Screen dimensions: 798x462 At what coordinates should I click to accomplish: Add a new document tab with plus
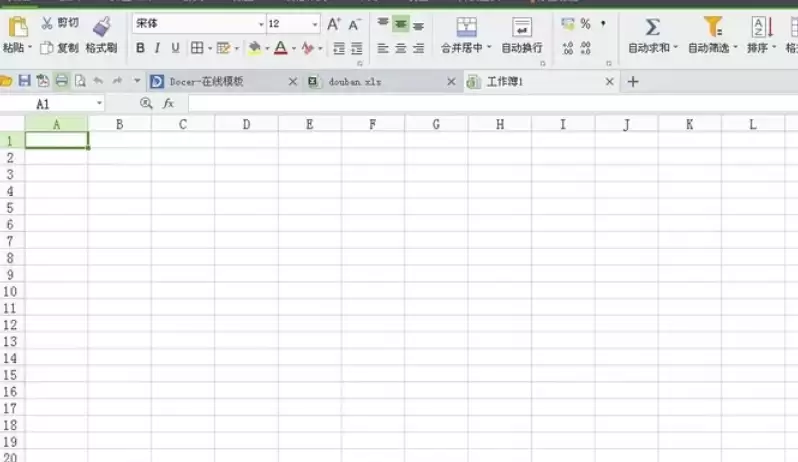tap(633, 81)
